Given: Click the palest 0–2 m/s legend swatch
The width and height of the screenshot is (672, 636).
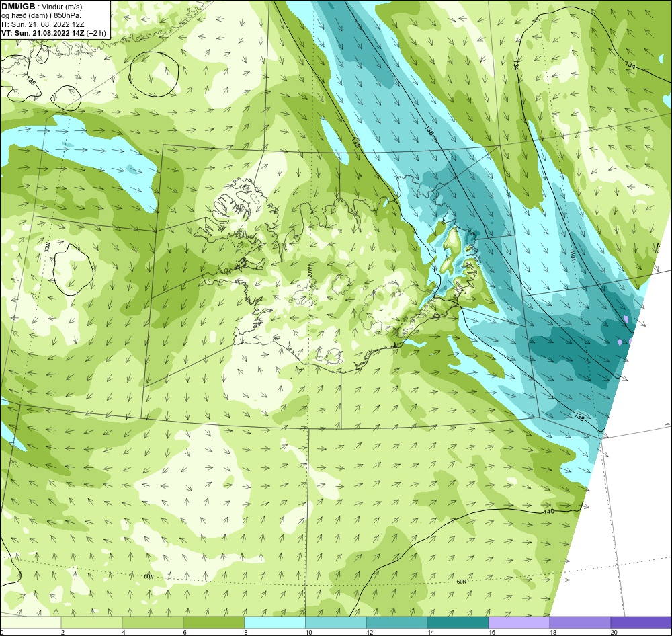Looking at the screenshot, I should [30, 623].
